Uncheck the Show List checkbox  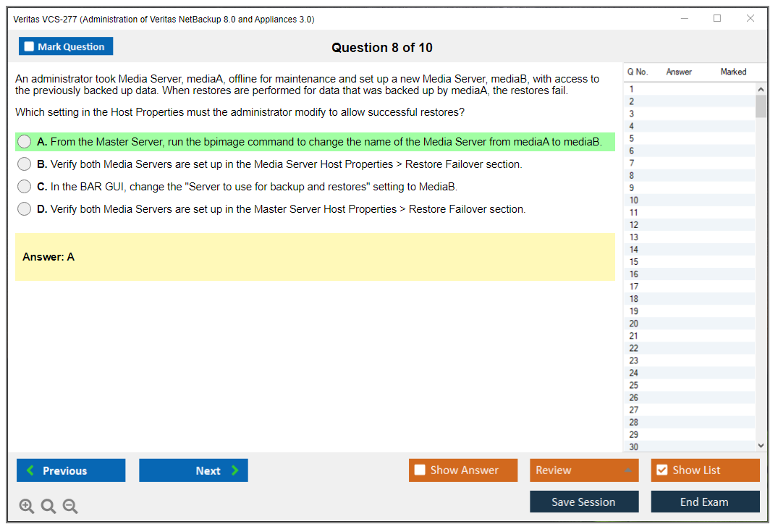coord(661,470)
